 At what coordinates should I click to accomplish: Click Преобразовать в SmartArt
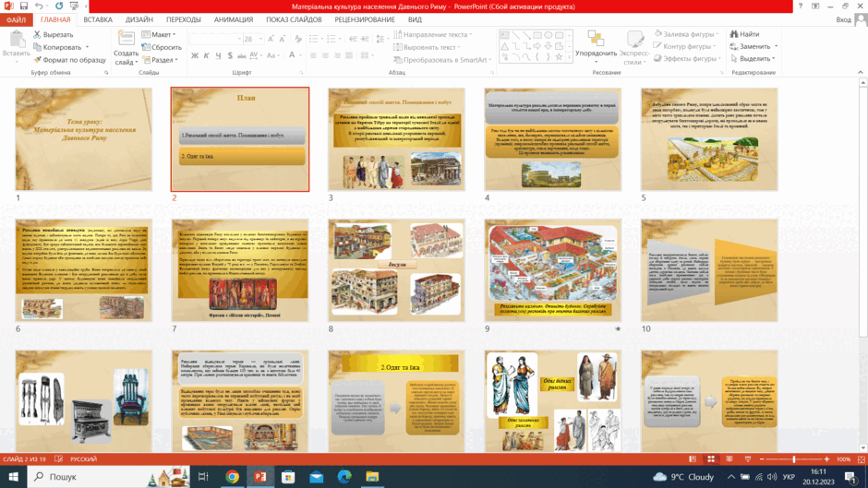pyautogui.click(x=442, y=60)
